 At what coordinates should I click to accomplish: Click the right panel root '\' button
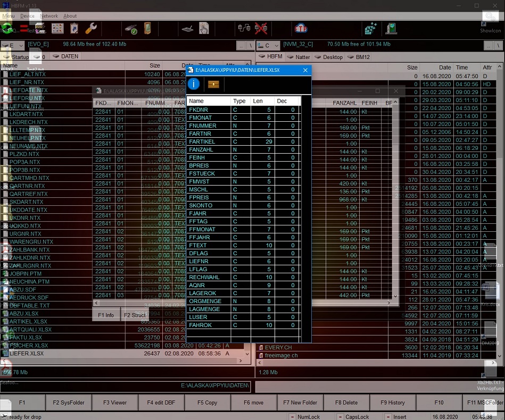click(499, 46)
